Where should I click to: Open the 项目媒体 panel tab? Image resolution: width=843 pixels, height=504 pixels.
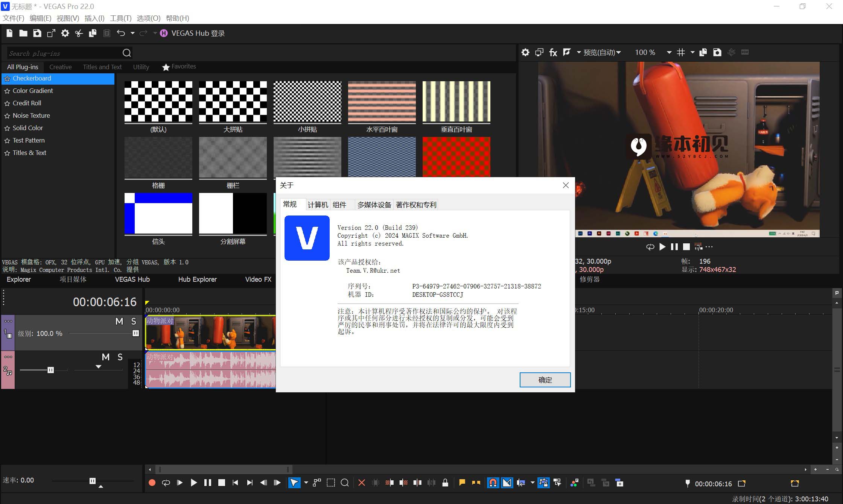pos(73,279)
